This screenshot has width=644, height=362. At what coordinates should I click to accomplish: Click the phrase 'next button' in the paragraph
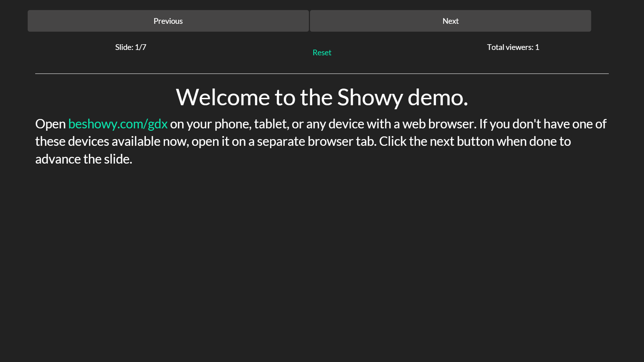click(x=462, y=141)
